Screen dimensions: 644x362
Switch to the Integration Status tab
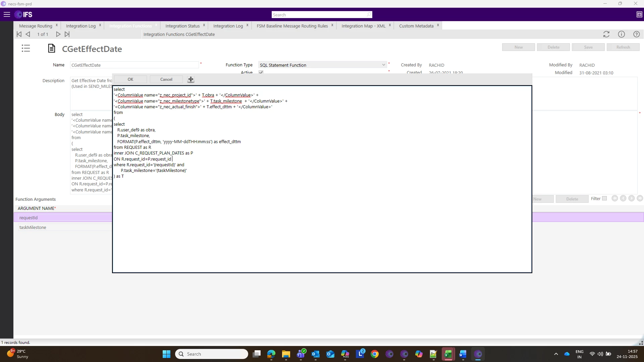pos(182,26)
